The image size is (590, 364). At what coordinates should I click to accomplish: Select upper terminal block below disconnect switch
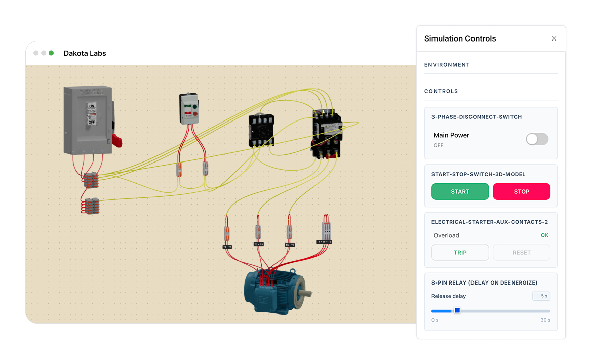coord(91,180)
